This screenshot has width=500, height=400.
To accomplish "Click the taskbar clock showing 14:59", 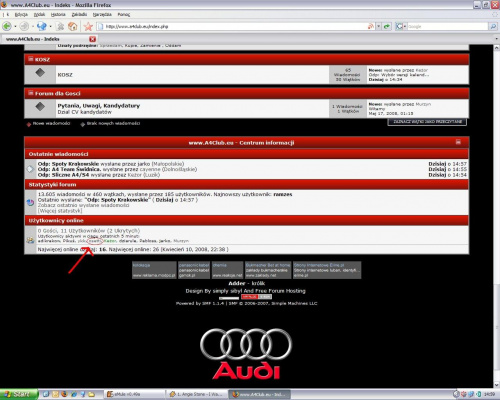I will [x=489, y=394].
